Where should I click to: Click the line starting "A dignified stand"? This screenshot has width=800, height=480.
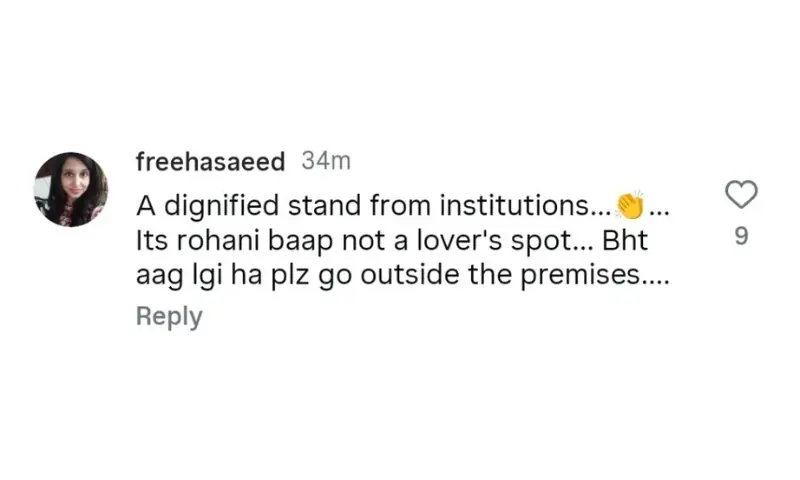coord(380,207)
